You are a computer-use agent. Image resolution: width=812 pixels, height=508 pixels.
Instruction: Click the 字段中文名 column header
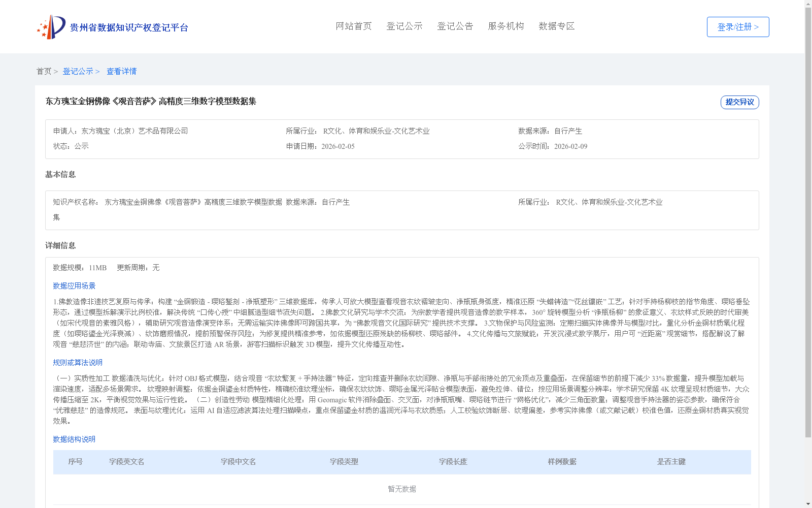(x=239, y=462)
